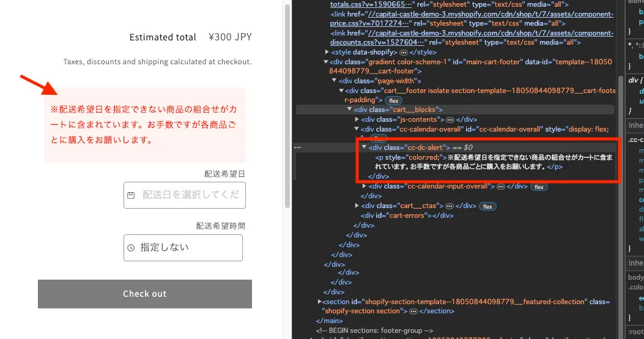Image resolution: width=644 pixels, height=339 pixels.
Task: Click ellipsis badge in featured-collection section node
Action: coord(413,311)
